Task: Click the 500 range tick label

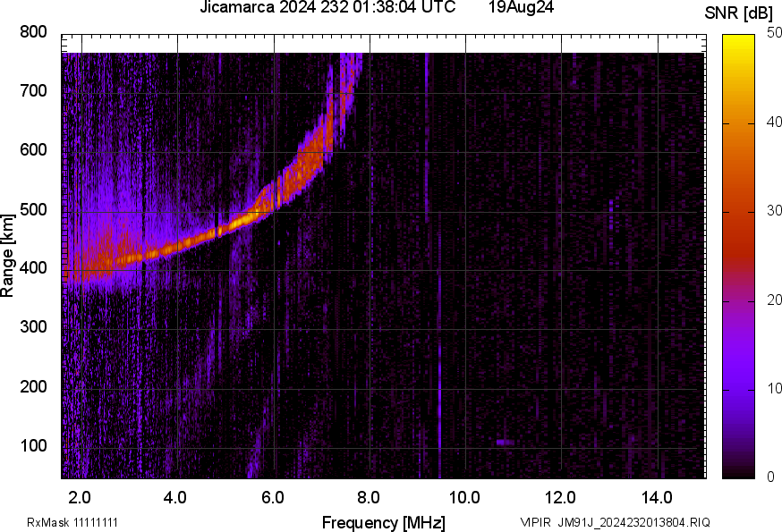Action: tap(33, 209)
